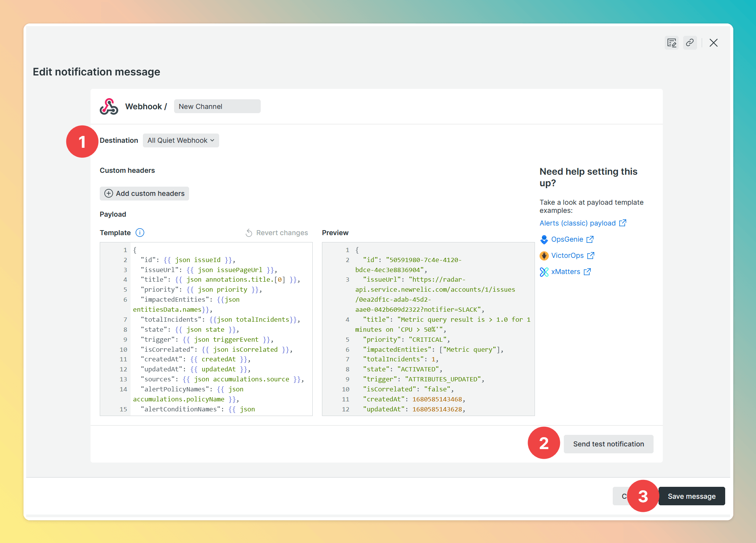The image size is (756, 543).
Task: Open the All Quiet Webhook destination dropdown
Action: [181, 140]
